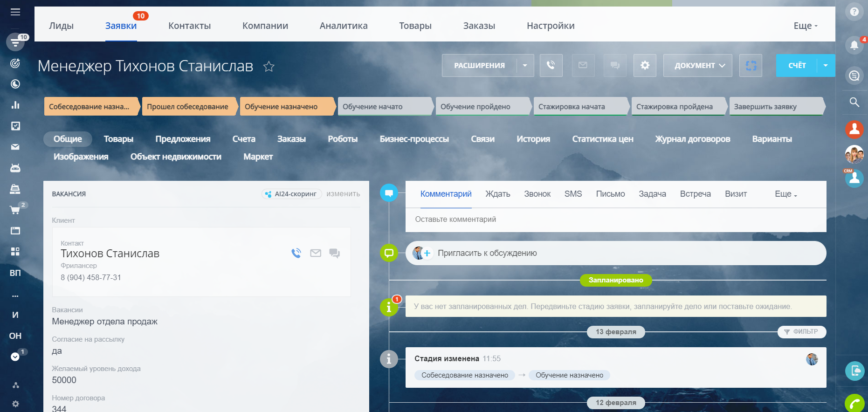Click the green phone dial button
This screenshot has height=412, width=868.
click(x=854, y=403)
